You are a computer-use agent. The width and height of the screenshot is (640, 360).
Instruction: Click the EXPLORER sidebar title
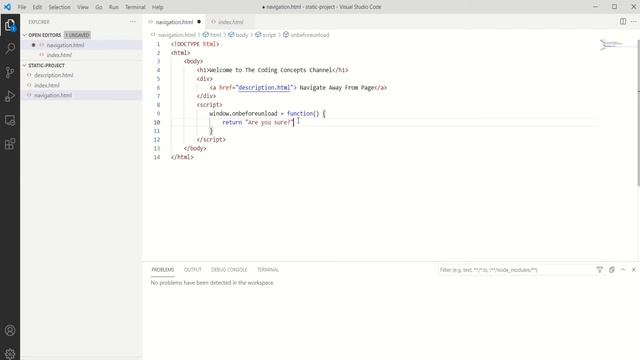(39, 22)
